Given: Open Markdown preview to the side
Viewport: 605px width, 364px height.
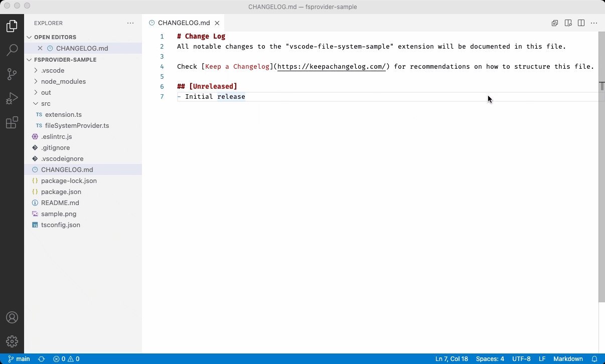Looking at the screenshot, I should pyautogui.click(x=568, y=23).
